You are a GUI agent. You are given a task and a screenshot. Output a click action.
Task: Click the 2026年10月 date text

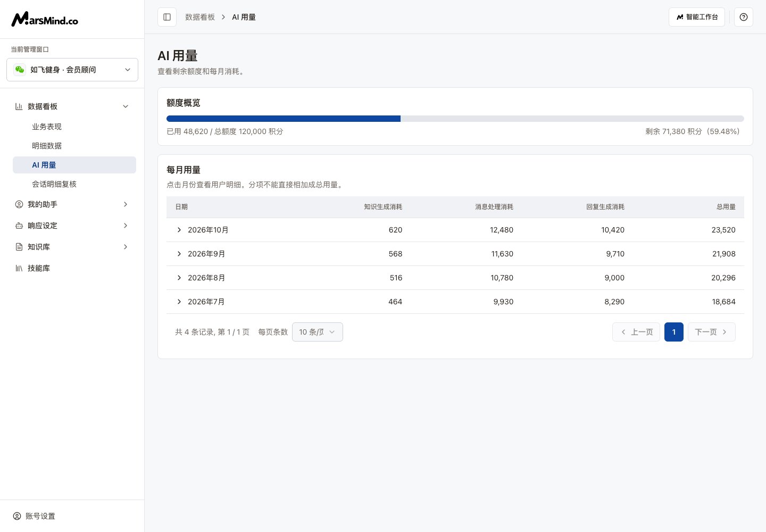point(208,230)
